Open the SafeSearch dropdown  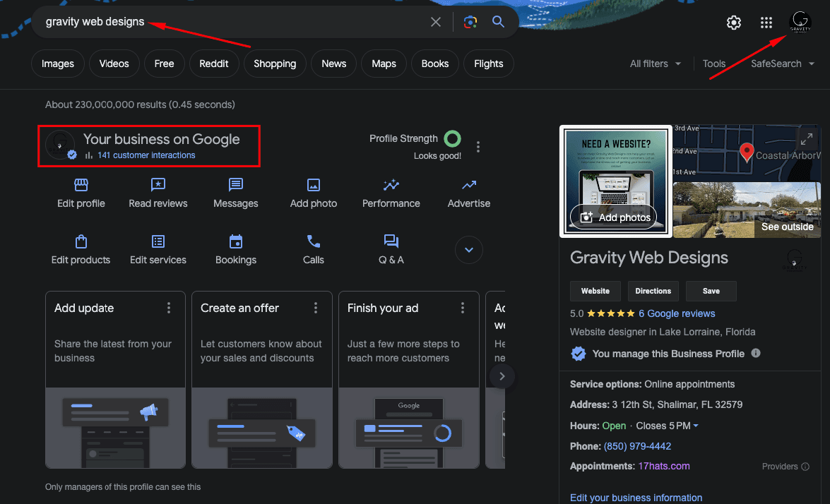coord(783,64)
